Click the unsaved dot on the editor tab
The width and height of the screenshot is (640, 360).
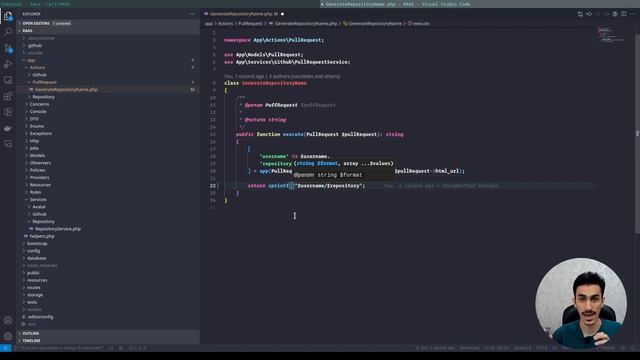282,14
